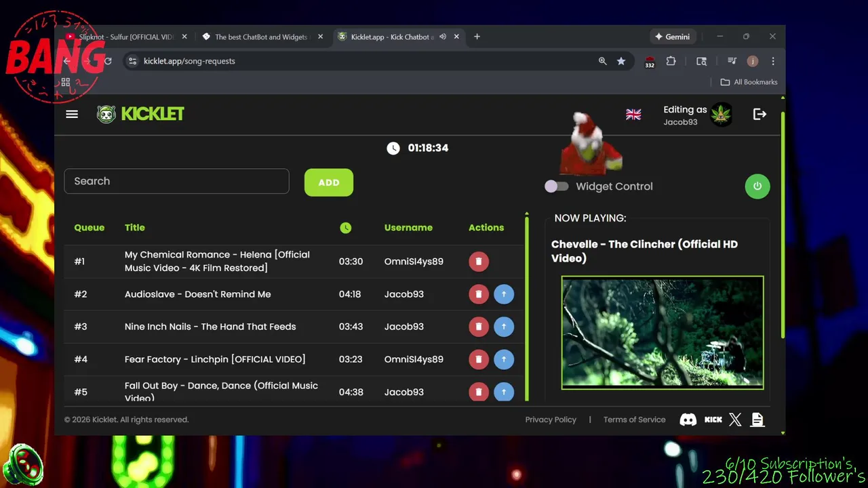Open the Terms of Service link

point(635,420)
